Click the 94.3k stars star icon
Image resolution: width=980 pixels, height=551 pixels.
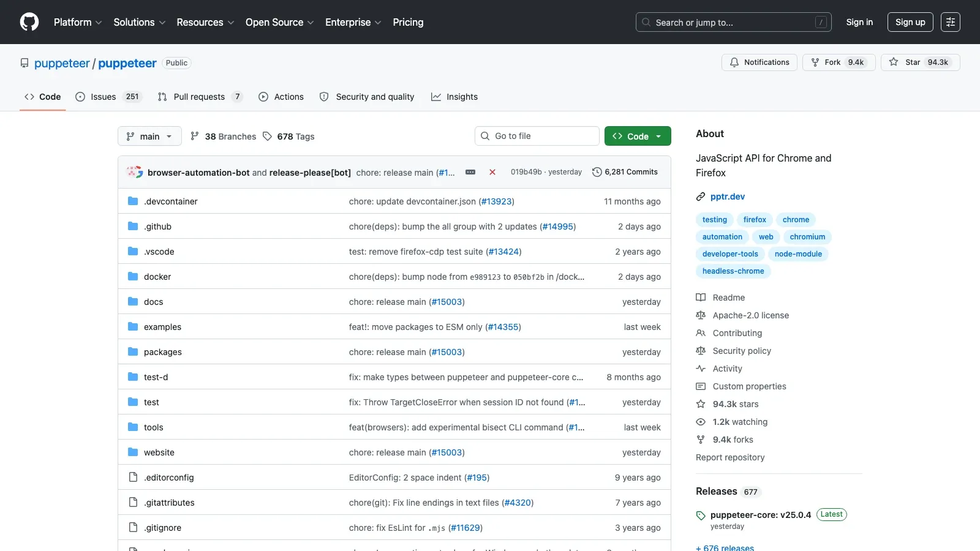point(701,404)
